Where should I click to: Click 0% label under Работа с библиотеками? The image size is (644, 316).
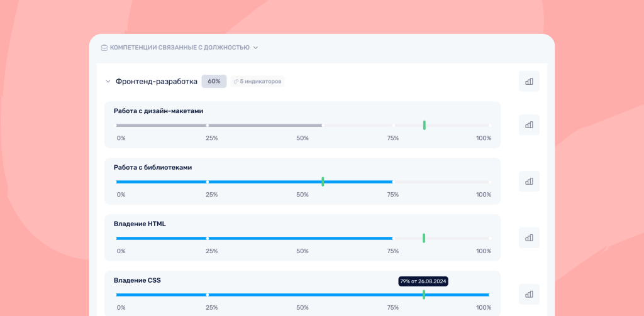coord(121,195)
